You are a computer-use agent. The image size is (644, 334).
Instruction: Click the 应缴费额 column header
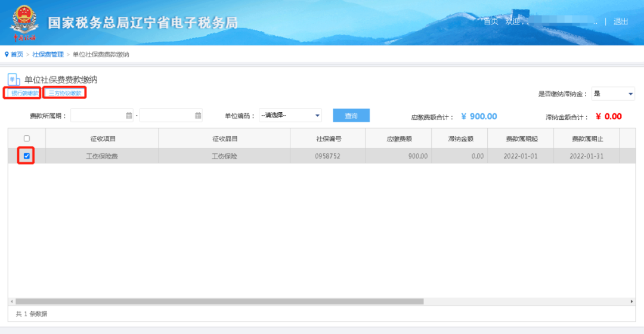point(399,139)
